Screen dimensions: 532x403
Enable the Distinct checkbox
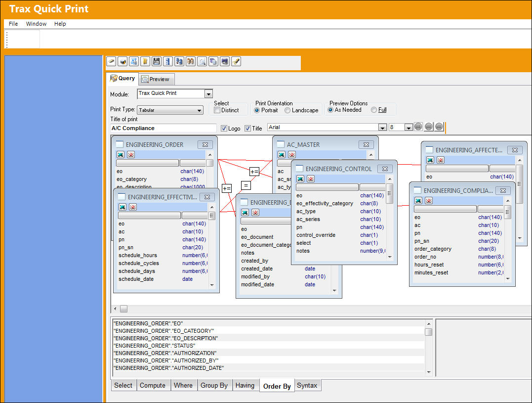click(x=217, y=110)
